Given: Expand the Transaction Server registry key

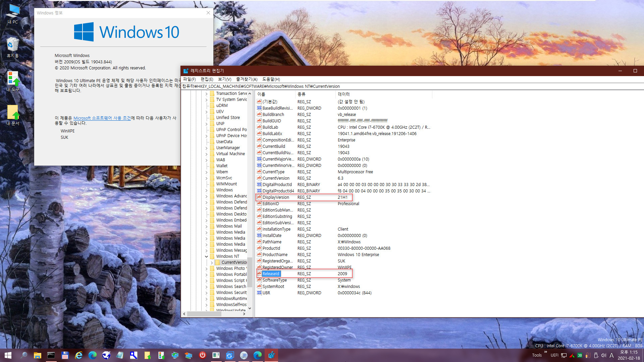Looking at the screenshot, I should point(206,94).
